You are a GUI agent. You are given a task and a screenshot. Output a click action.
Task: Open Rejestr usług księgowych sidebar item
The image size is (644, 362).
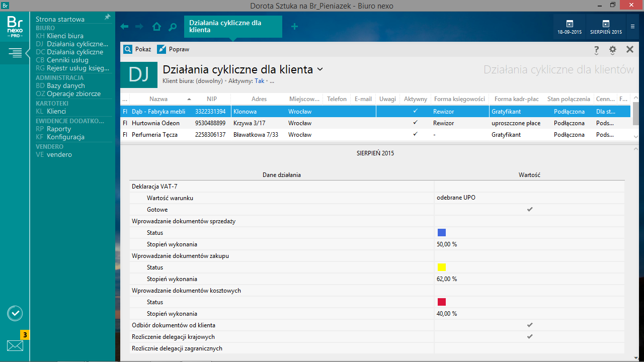(77, 68)
